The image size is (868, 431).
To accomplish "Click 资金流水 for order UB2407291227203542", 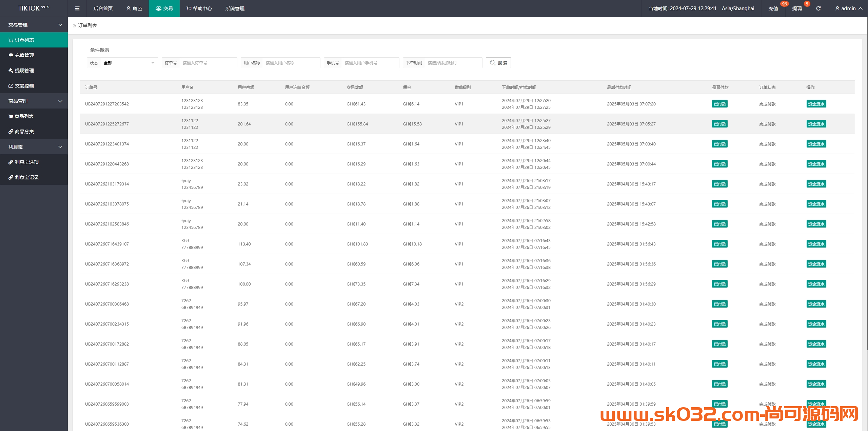I will coord(816,104).
